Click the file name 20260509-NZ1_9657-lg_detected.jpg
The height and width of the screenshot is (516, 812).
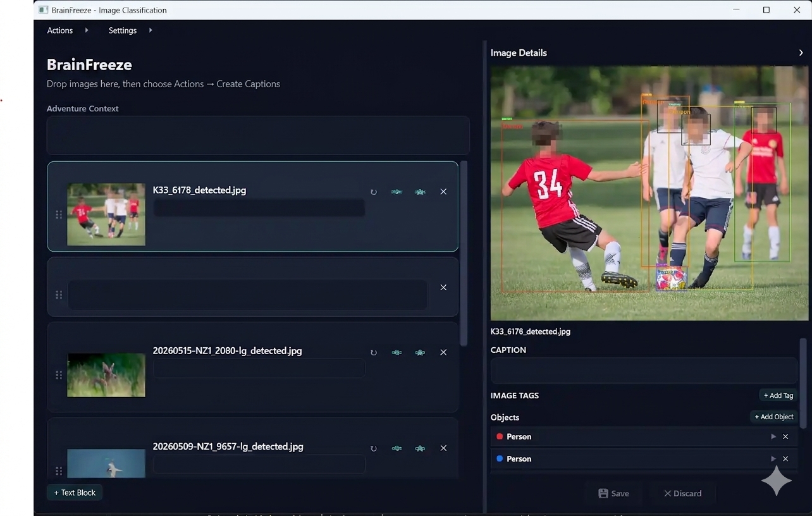(228, 446)
